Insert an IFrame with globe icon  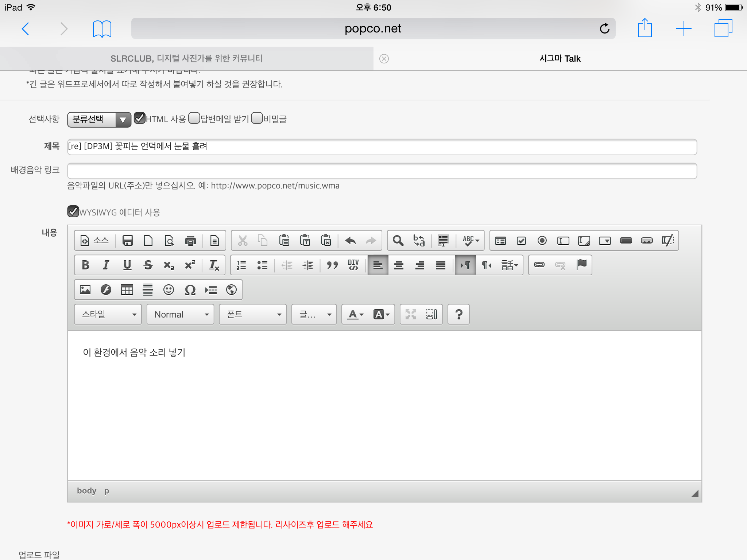click(x=232, y=290)
